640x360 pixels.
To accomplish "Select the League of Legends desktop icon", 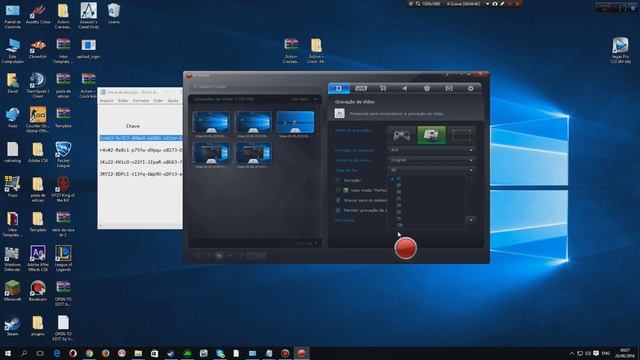I will click(x=63, y=258).
